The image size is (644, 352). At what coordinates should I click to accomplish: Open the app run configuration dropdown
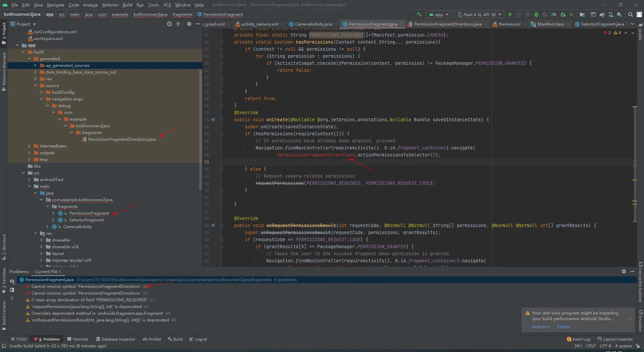[x=439, y=14]
